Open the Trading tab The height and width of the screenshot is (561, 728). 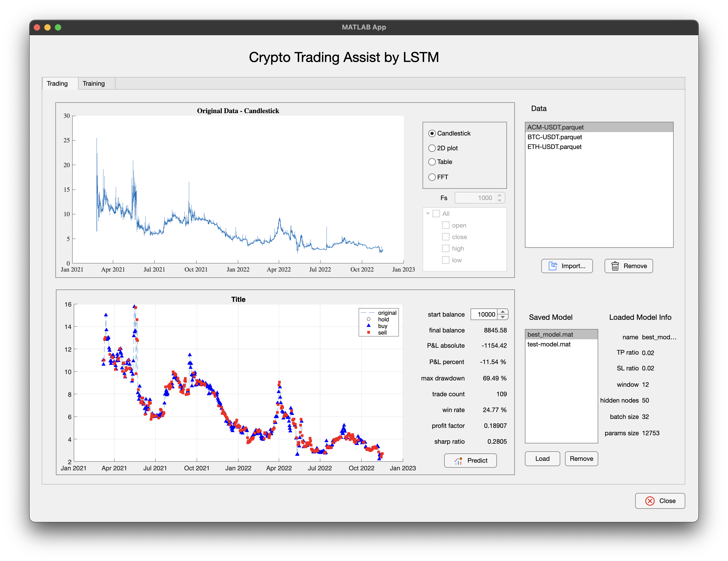point(57,83)
